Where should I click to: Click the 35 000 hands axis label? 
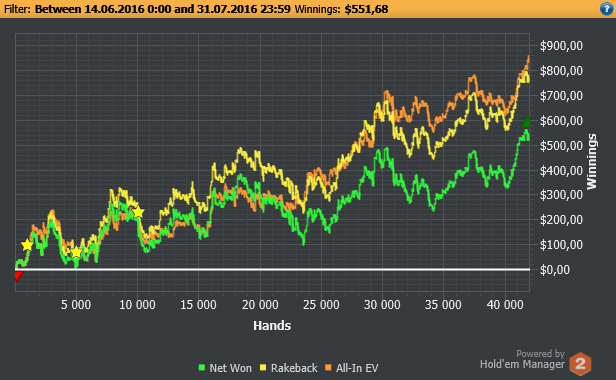(x=443, y=305)
